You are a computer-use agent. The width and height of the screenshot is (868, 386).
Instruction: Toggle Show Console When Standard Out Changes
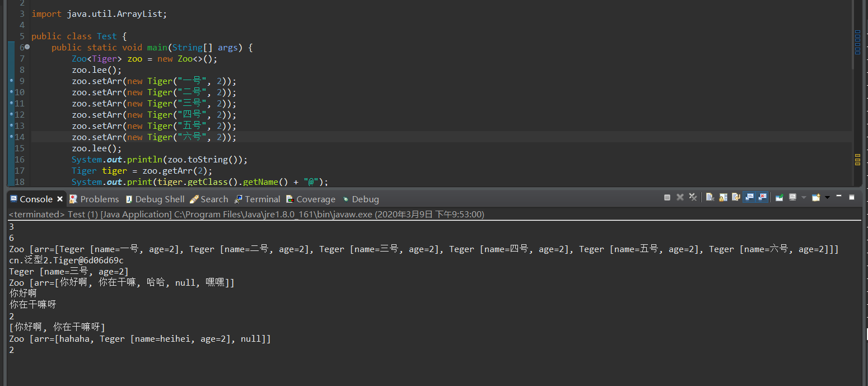[749, 197]
